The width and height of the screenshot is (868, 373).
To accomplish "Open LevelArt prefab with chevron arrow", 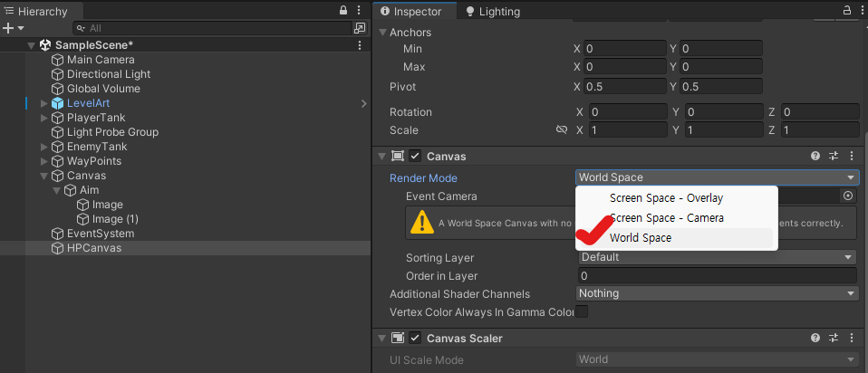I will pos(363,103).
